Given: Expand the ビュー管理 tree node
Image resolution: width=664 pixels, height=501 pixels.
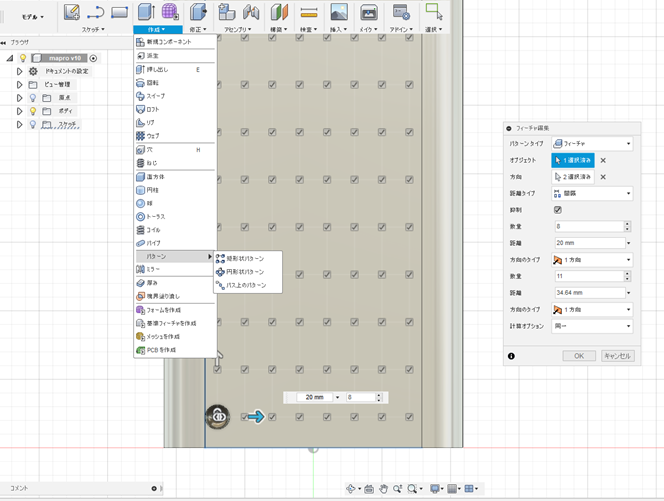Looking at the screenshot, I should (19, 85).
